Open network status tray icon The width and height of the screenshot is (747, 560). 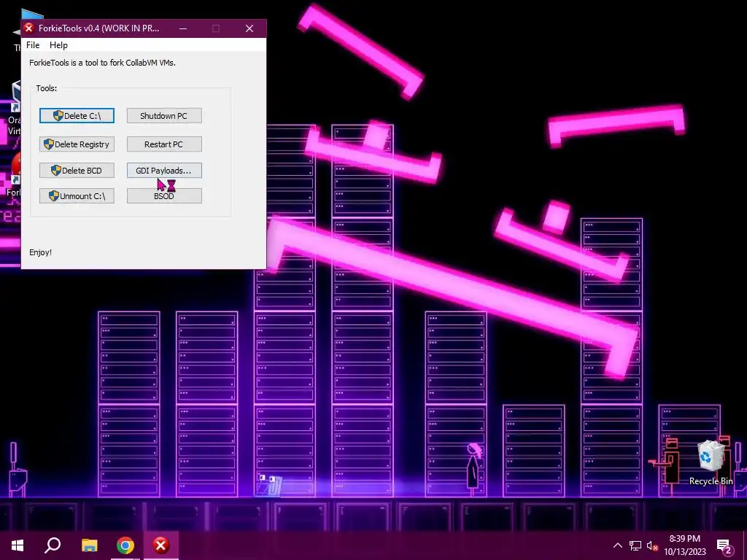[635, 545]
